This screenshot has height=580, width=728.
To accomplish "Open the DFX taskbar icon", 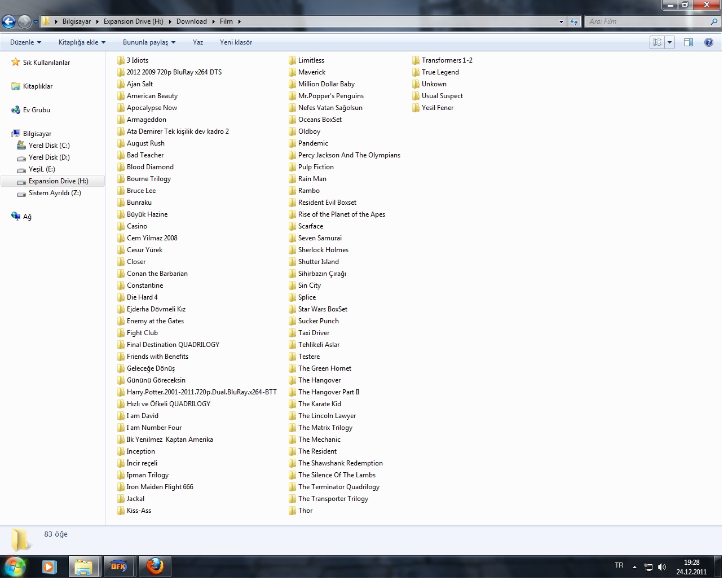I will click(118, 566).
